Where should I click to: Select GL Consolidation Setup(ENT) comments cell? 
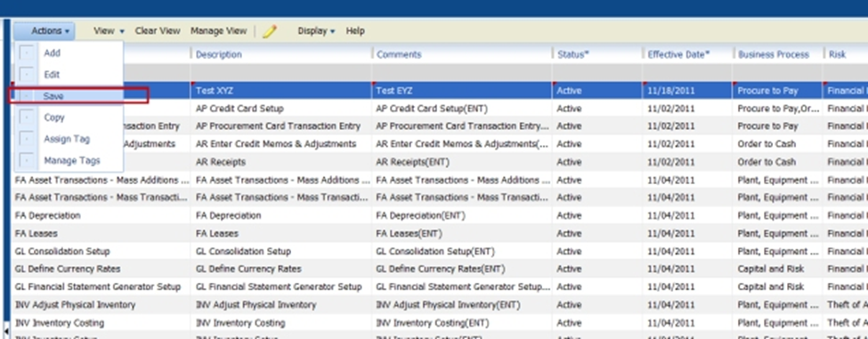click(462, 251)
